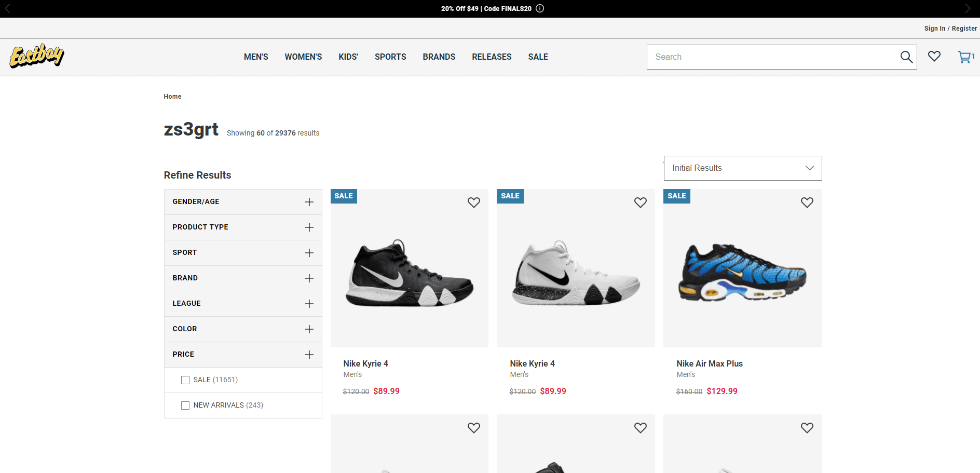Favorite the Nike Air Max Plus
The height and width of the screenshot is (473, 980).
(x=807, y=202)
